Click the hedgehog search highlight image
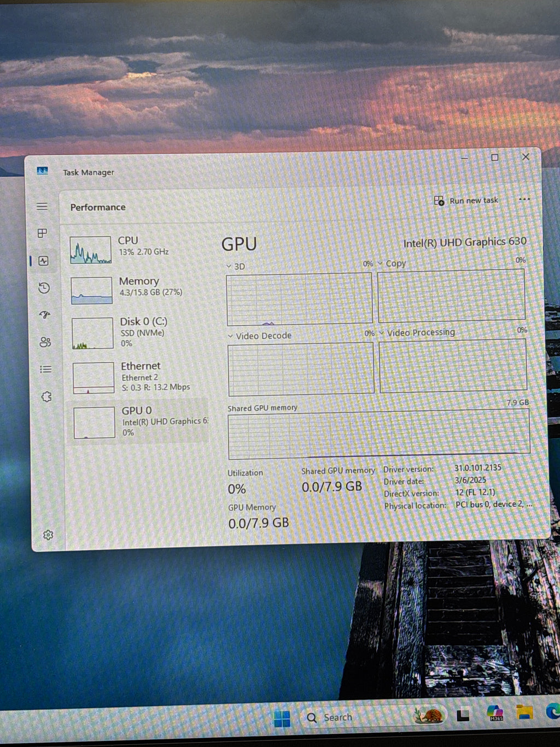 [428, 715]
